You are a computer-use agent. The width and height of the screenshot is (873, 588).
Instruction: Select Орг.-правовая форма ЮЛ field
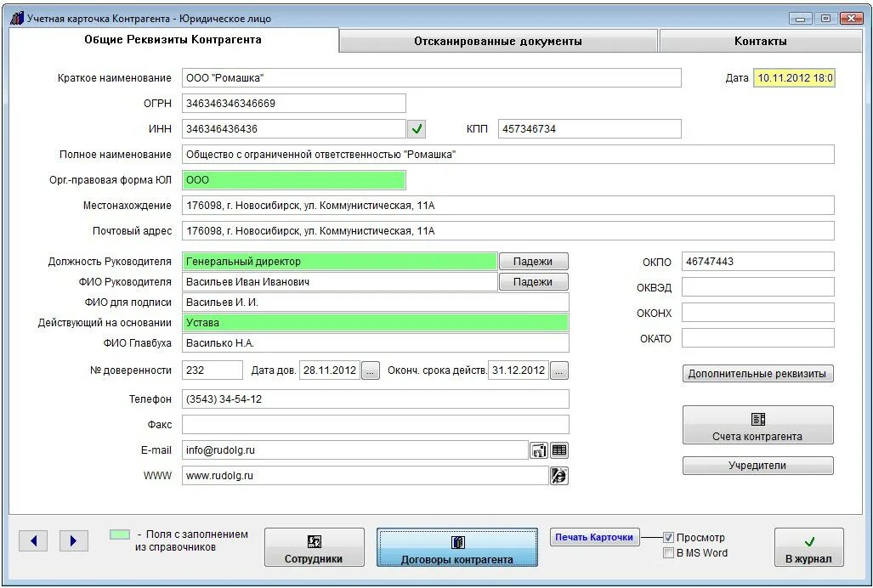[294, 180]
